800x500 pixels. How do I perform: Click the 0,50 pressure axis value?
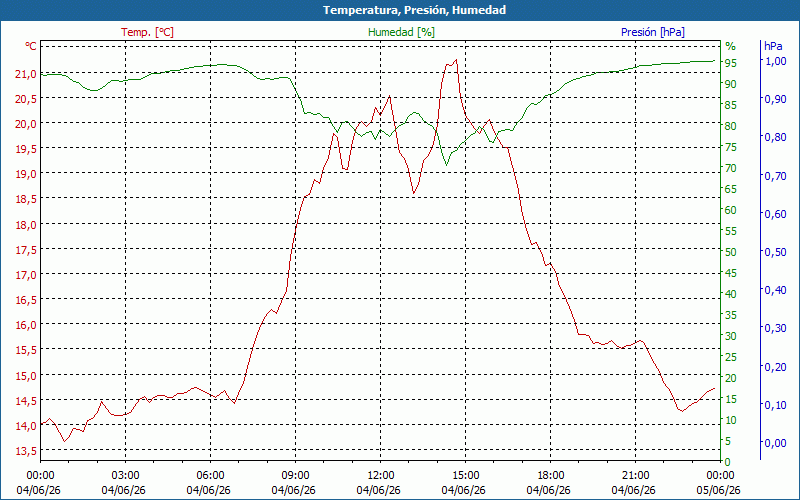point(776,252)
